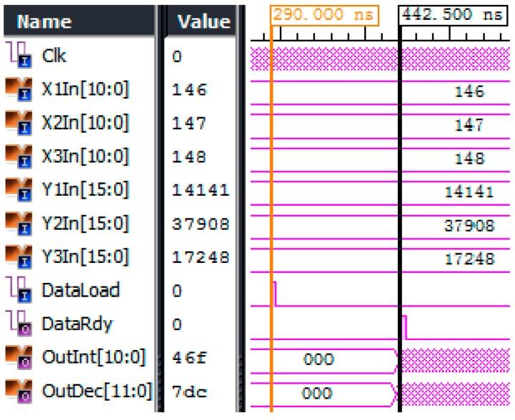
Task: Click the value 37908 in Value column
Action: click(201, 224)
